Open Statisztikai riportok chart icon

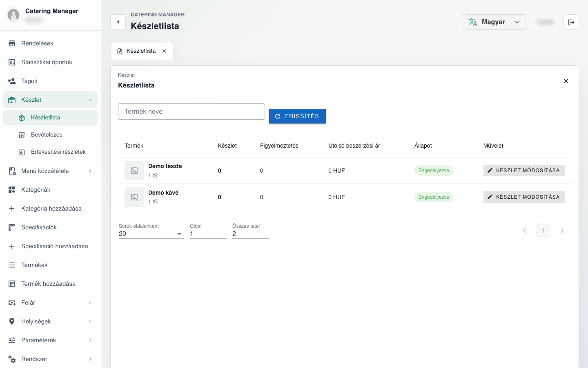click(x=12, y=62)
